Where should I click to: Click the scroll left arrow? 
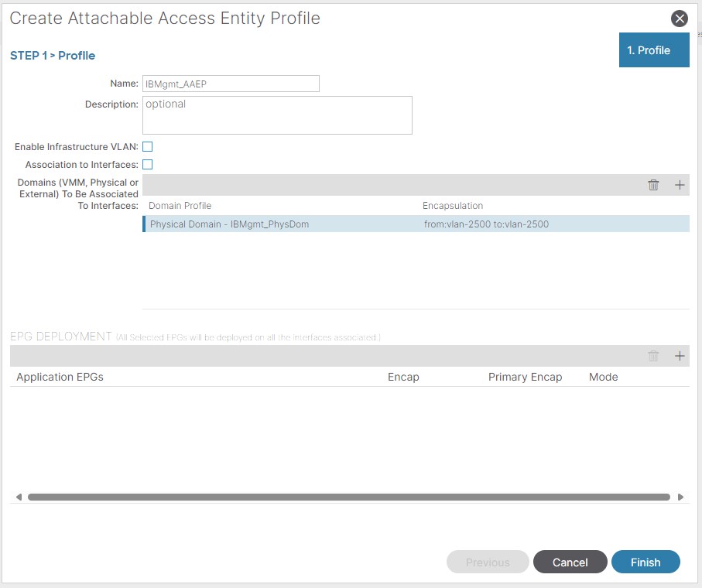coord(19,497)
